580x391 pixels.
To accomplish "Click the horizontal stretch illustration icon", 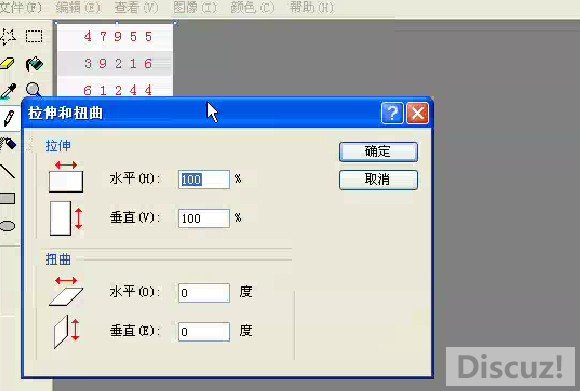I will 66,177.
